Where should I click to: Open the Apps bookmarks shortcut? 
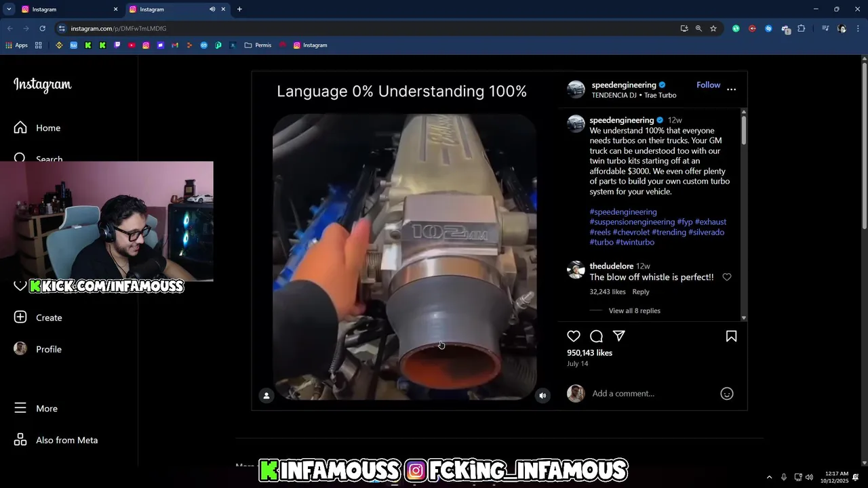coord(17,45)
